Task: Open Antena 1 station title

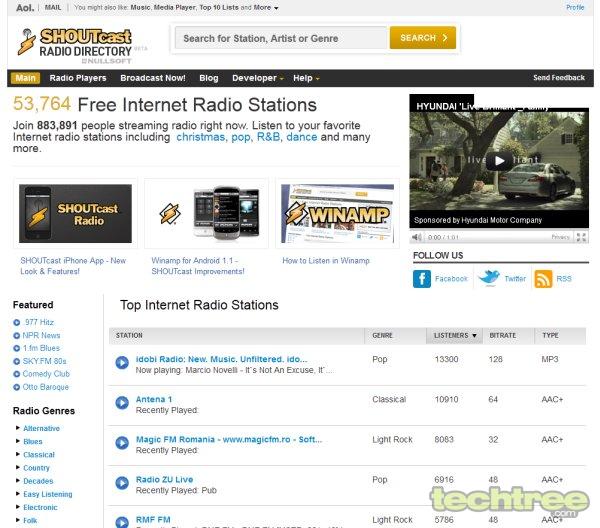Action: tap(154, 399)
